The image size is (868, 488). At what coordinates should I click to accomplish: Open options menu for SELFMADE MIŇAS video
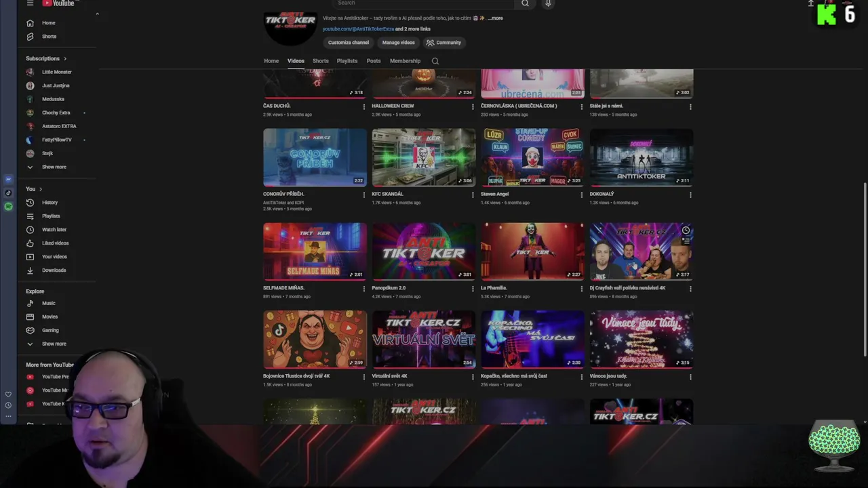pos(363,289)
